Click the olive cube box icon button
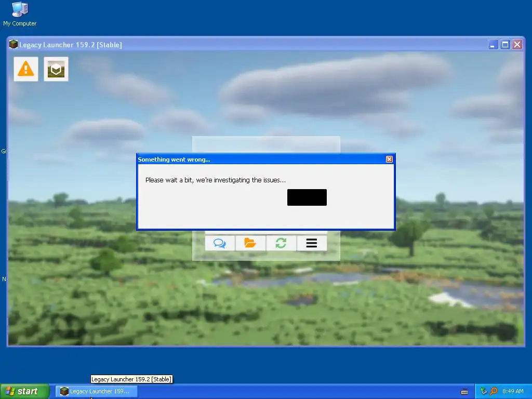This screenshot has height=399, width=532. click(x=56, y=69)
